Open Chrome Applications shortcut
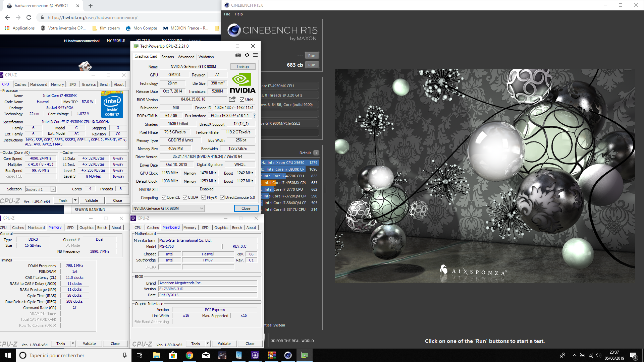This screenshot has width=644, height=362. click(x=20, y=28)
